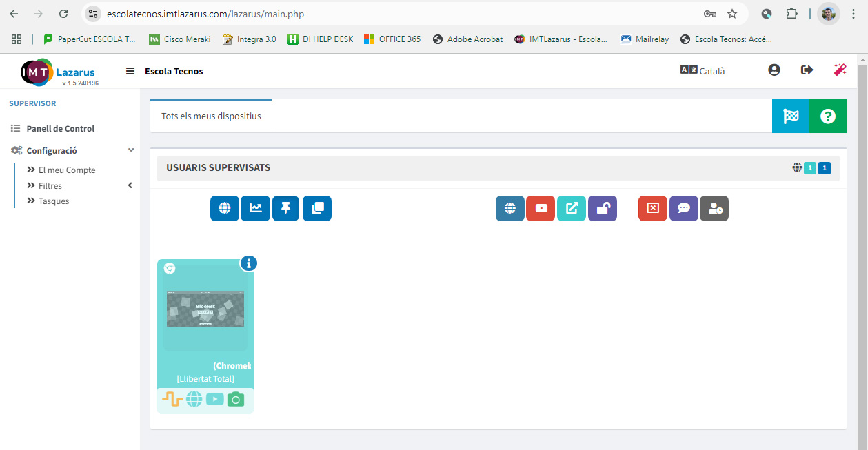Reload the page with the browser refresh button
Screen dimensions: 868x450
pos(63,14)
